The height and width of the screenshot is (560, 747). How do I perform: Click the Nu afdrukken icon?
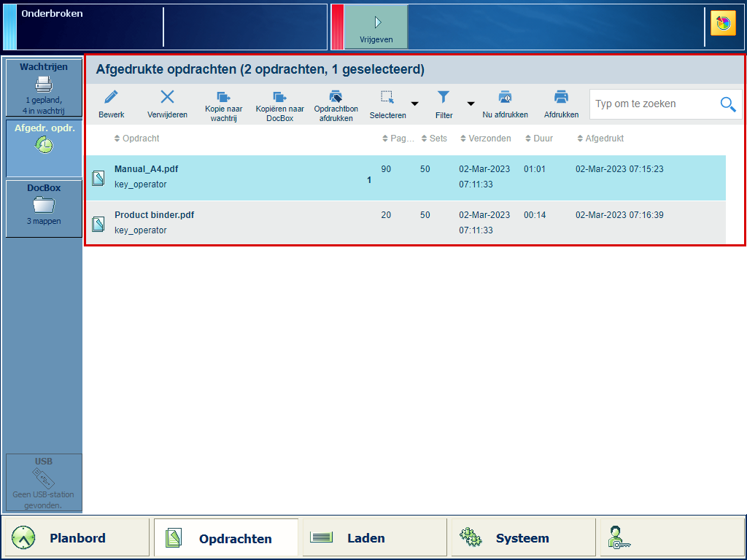point(505,97)
